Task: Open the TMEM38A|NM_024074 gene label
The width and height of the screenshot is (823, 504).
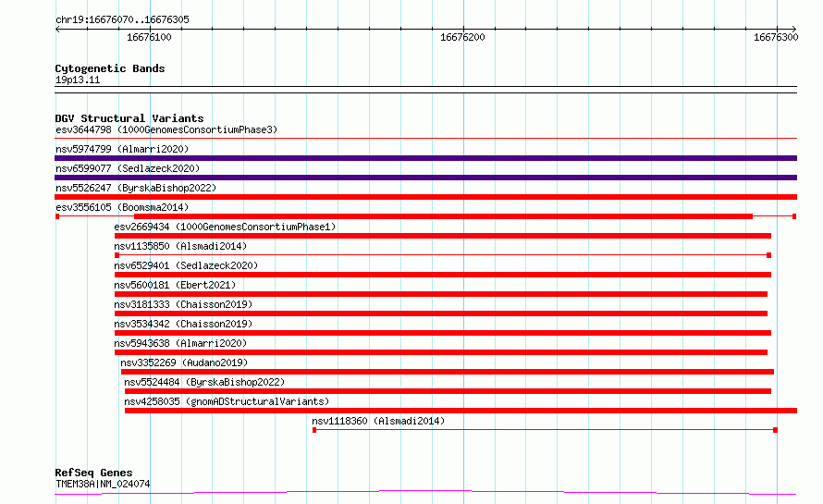Action: tap(103, 484)
